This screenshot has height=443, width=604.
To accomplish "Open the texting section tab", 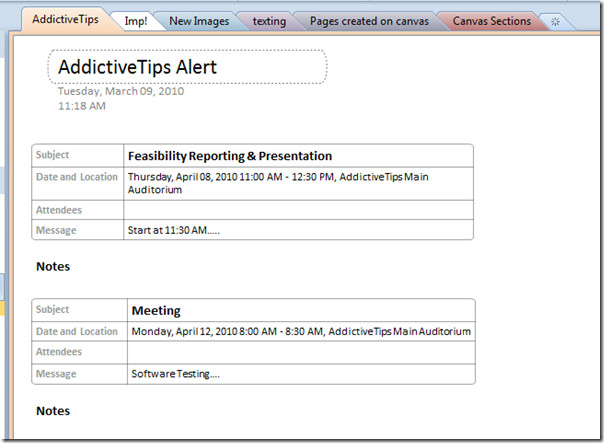I will [x=269, y=21].
